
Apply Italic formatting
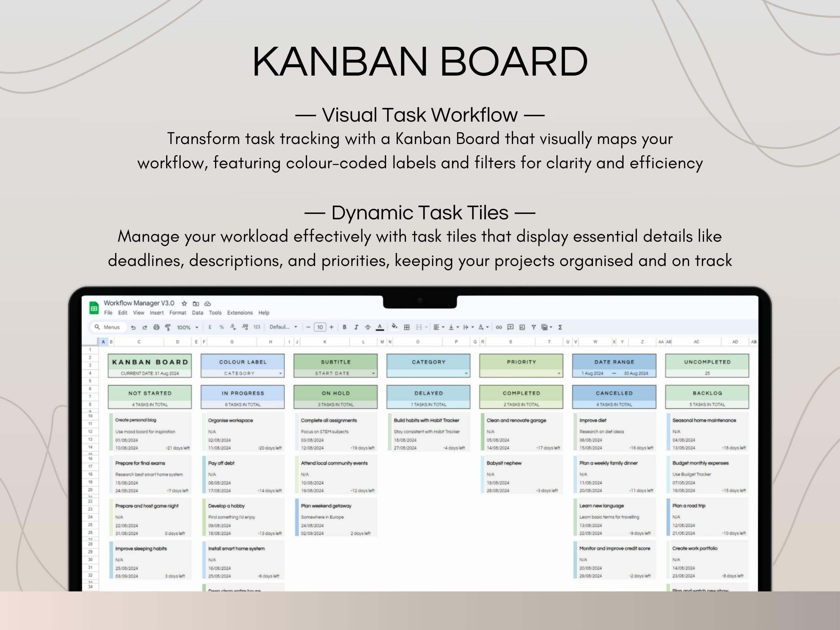[356, 327]
